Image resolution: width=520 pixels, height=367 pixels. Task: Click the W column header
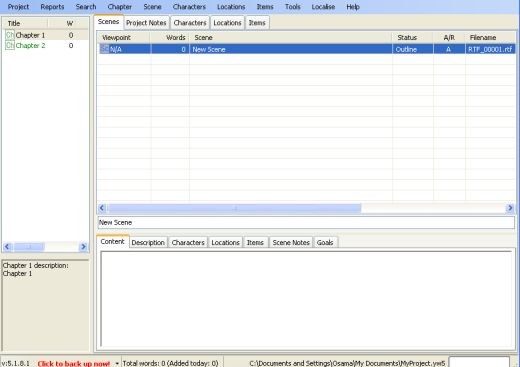(x=69, y=23)
